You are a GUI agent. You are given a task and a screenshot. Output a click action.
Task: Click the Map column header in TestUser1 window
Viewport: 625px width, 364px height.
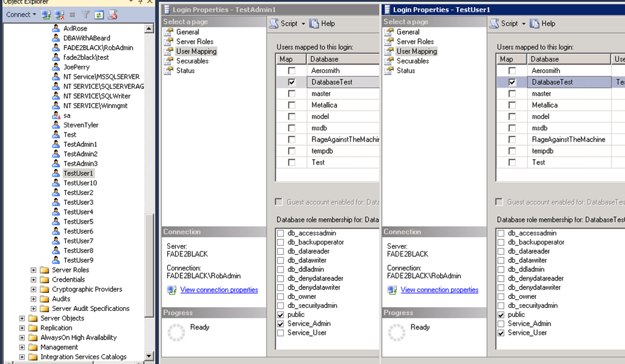[511, 59]
